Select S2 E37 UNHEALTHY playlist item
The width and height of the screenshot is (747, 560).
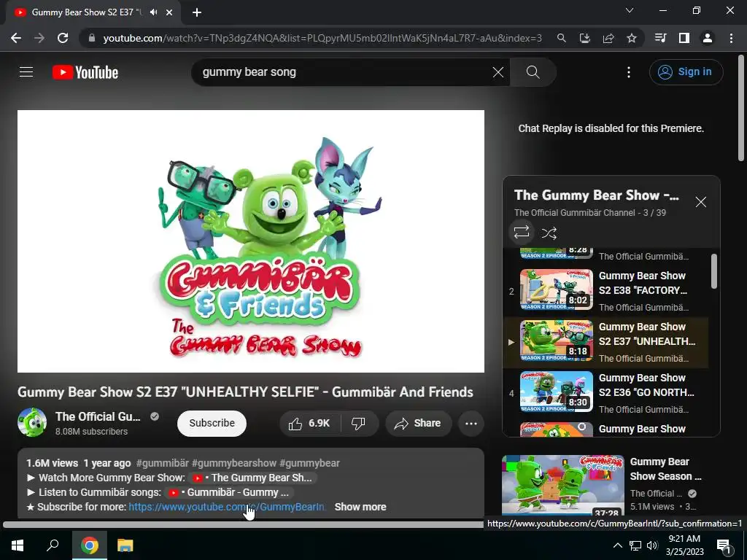(605, 342)
